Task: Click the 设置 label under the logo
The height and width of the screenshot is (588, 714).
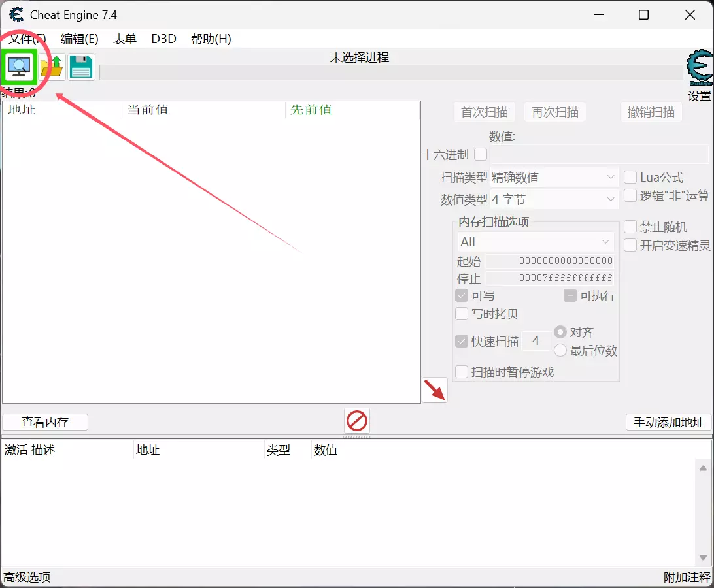Action: [700, 96]
